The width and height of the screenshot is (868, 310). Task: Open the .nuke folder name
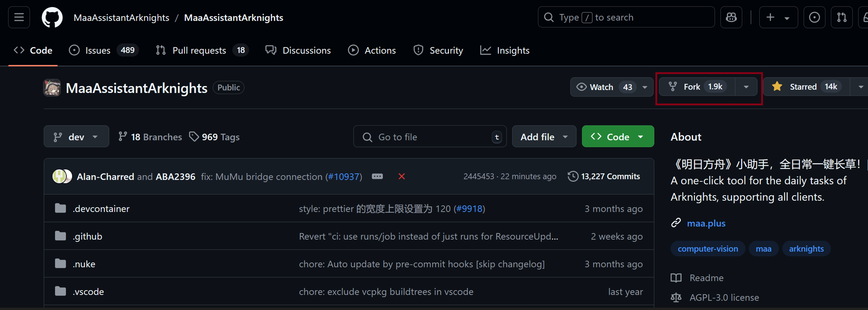[x=84, y=264]
